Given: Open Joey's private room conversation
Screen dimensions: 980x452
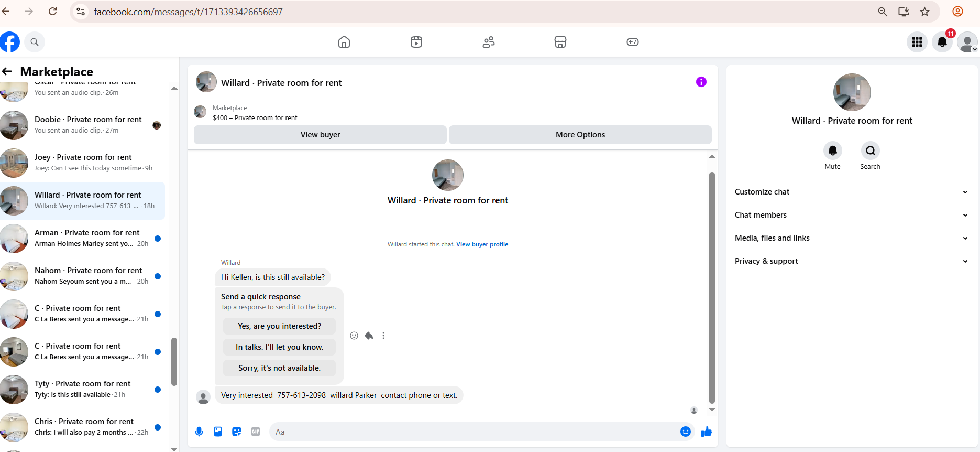Looking at the screenshot, I should [x=82, y=163].
